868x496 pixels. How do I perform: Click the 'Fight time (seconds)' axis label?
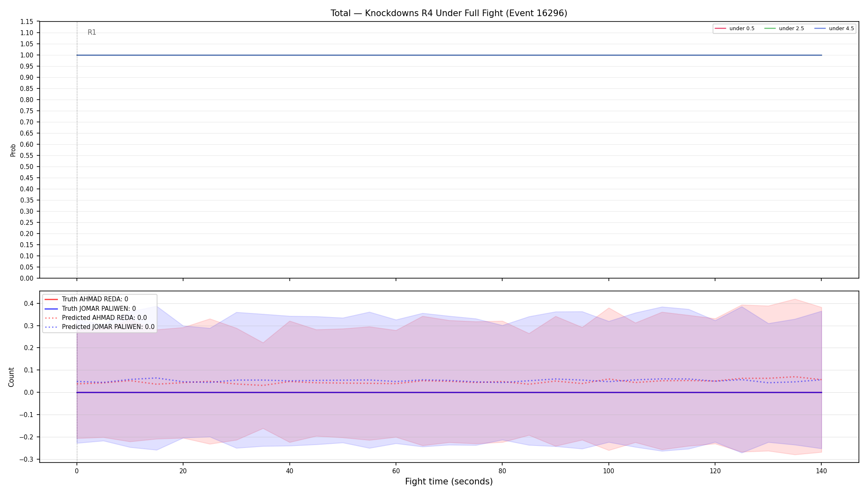coord(449,482)
